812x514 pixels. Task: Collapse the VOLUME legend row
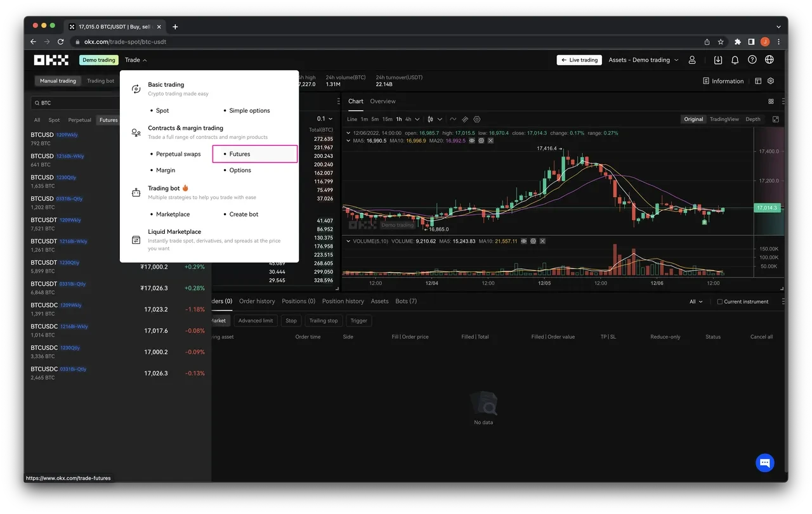click(x=347, y=241)
